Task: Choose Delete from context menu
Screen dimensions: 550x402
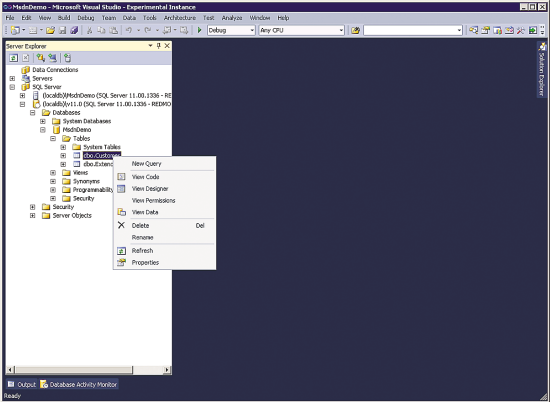Action: tap(165, 226)
